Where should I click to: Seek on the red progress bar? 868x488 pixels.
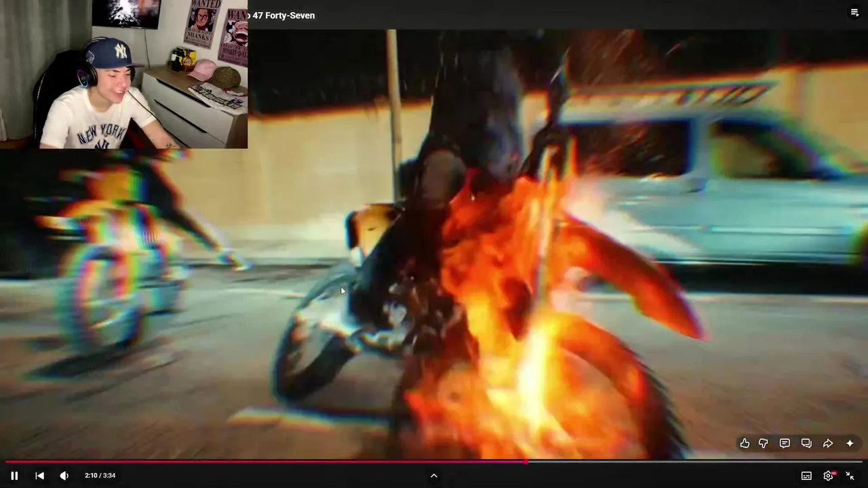pyautogui.click(x=266, y=462)
